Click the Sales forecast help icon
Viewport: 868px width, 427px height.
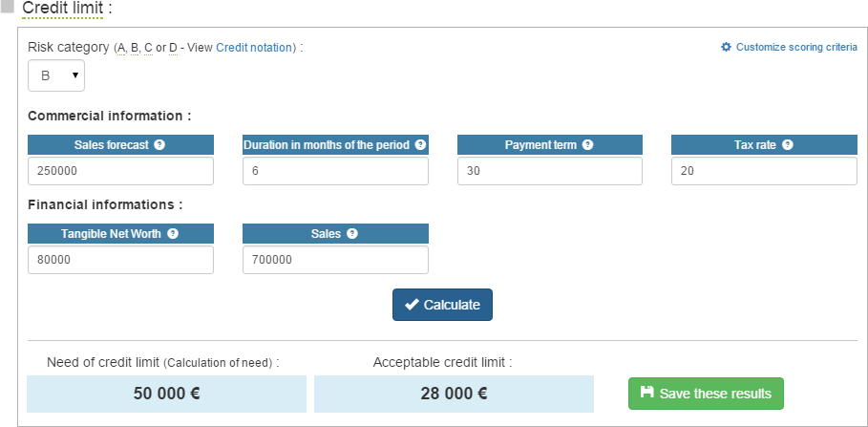(x=159, y=145)
